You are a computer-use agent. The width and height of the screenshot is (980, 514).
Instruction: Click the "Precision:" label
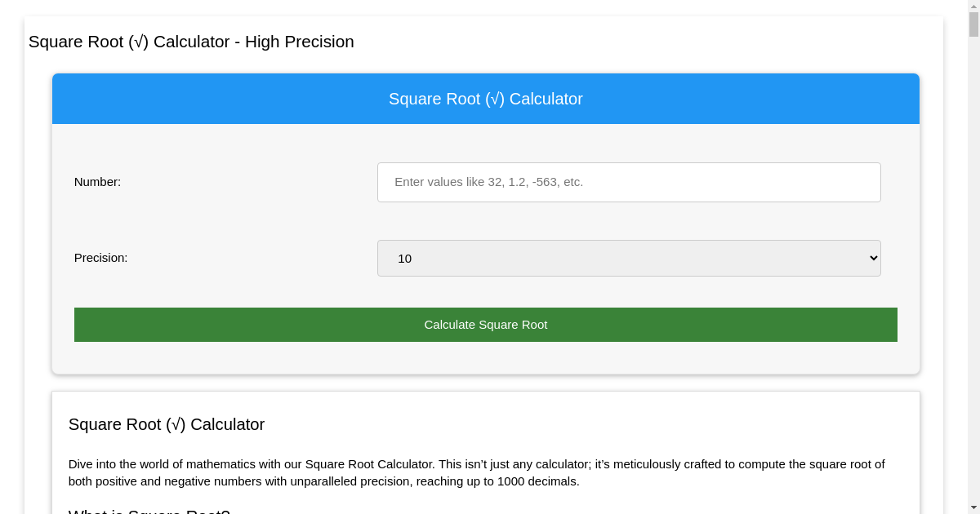pos(100,258)
